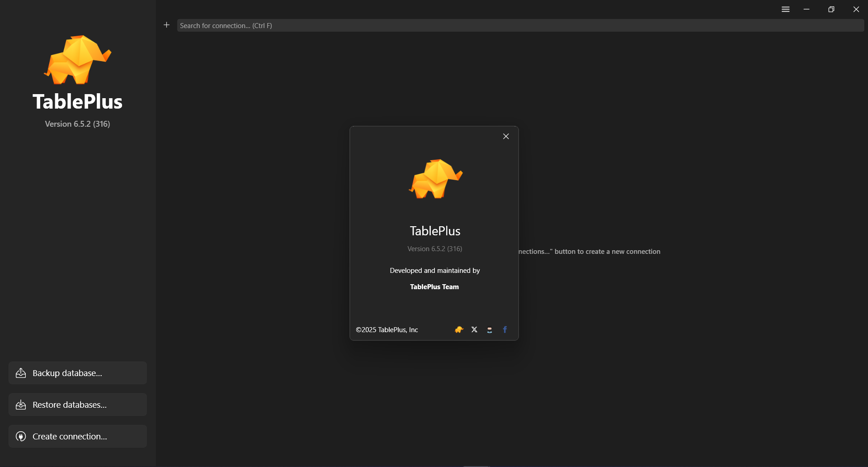The image size is (868, 467).
Task: Focus the Search for connection field
Action: point(520,25)
